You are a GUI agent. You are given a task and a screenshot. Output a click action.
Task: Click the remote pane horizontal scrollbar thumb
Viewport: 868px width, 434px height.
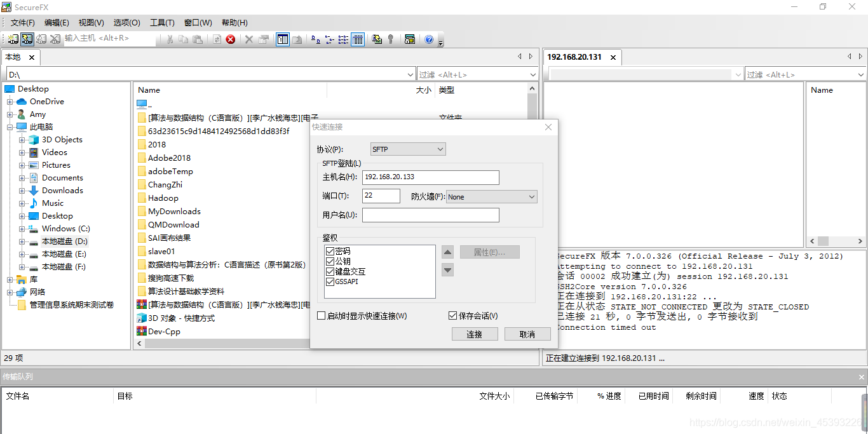coord(823,241)
